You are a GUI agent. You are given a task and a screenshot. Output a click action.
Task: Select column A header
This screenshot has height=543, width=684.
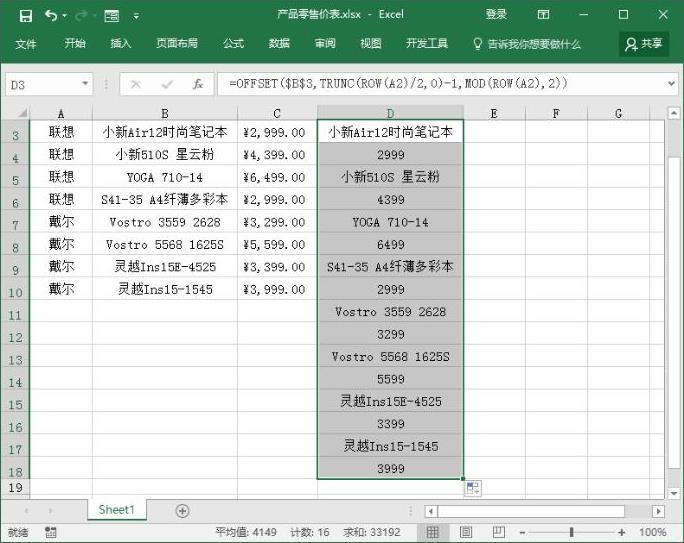pos(61,113)
